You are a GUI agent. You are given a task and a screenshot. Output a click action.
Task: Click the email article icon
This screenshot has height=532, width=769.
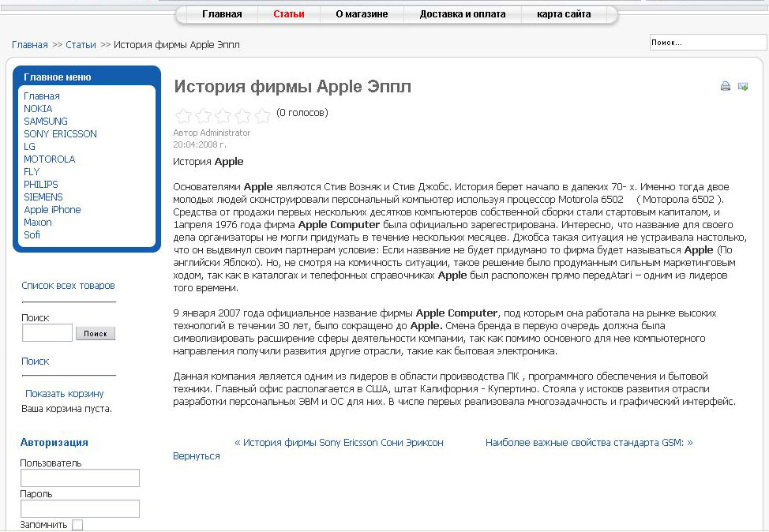(743, 86)
